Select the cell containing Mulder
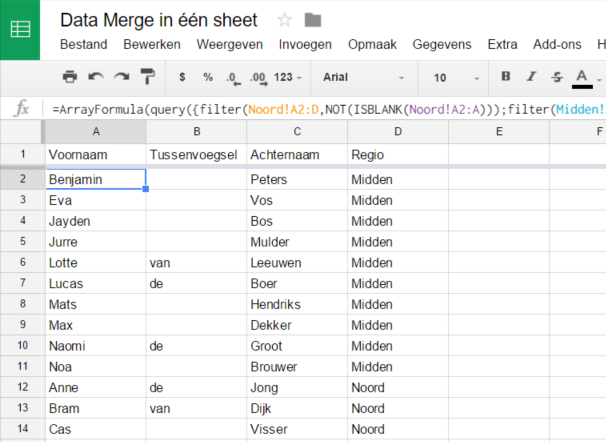606x442 pixels. tap(297, 242)
